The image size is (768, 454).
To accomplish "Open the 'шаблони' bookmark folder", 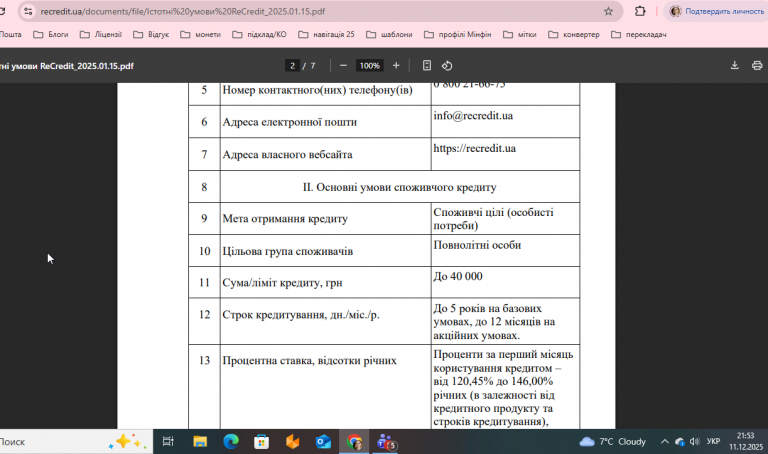I will (x=390, y=34).
